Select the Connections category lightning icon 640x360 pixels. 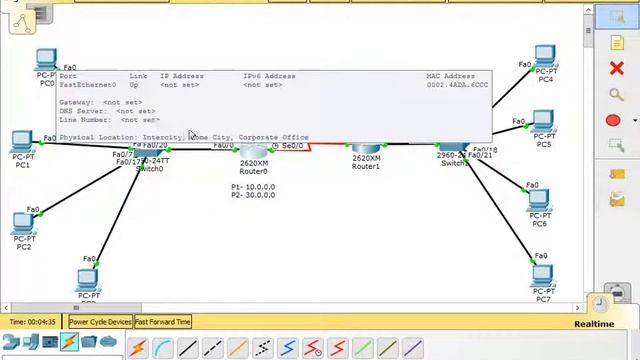click(69, 342)
